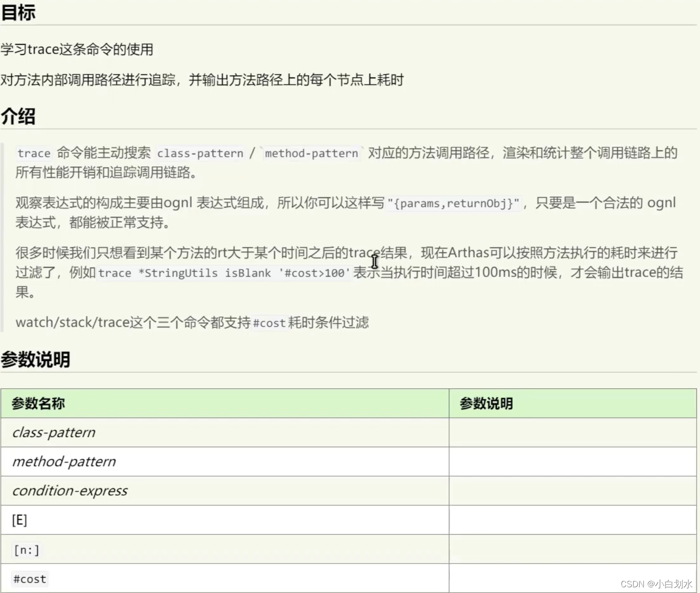Select the class-pattern table cell
The image size is (700, 593).
pos(225,432)
